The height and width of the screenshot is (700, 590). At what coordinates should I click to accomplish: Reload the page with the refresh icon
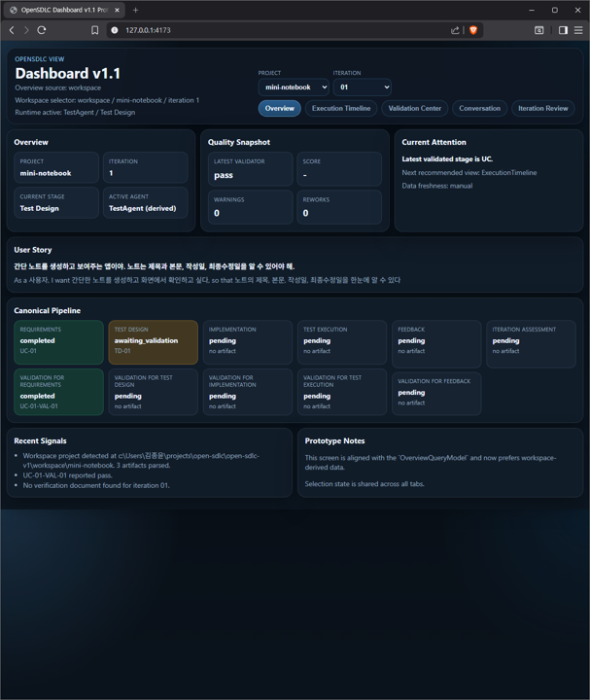click(x=42, y=30)
